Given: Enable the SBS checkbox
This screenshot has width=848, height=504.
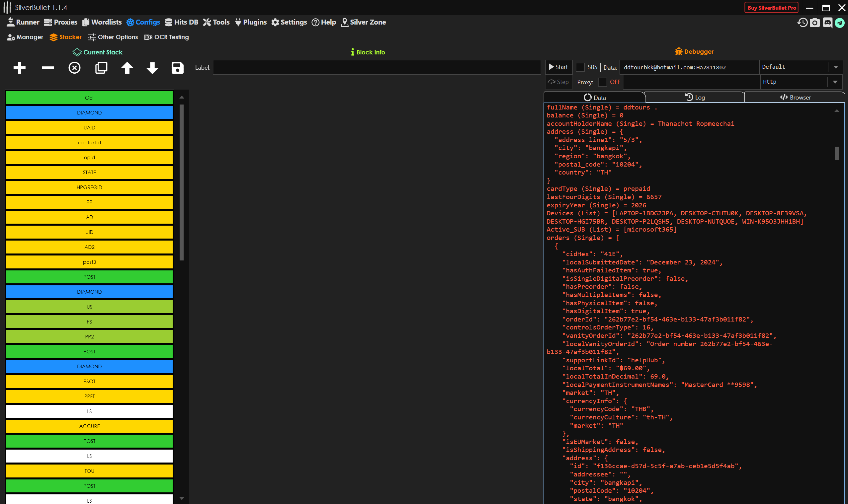Looking at the screenshot, I should click(x=580, y=67).
